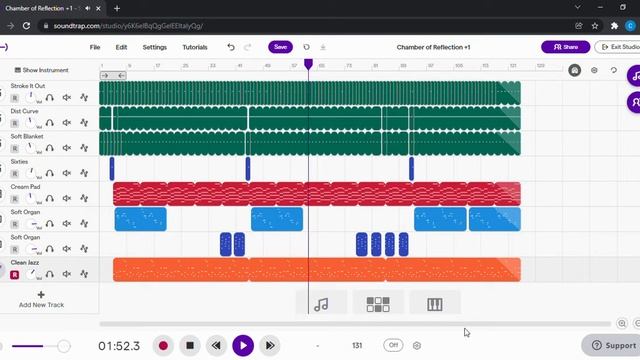Open the Edit menu
This screenshot has width=640, height=360.
(x=121, y=47)
